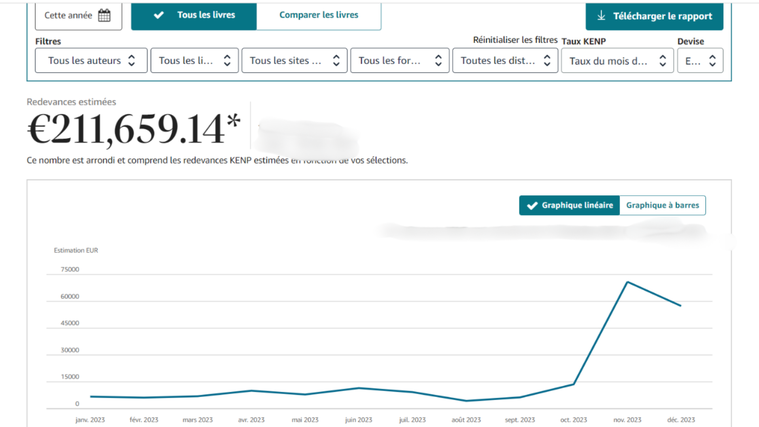Viewport: 759px width, 427px height.
Task: Click the déc. 2023 endpoint on the line
Action: pyautogui.click(x=681, y=306)
